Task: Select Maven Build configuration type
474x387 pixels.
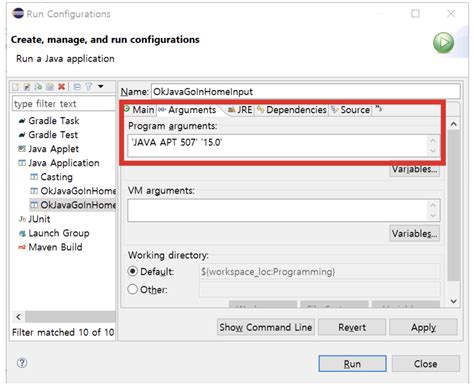Action: (x=55, y=247)
